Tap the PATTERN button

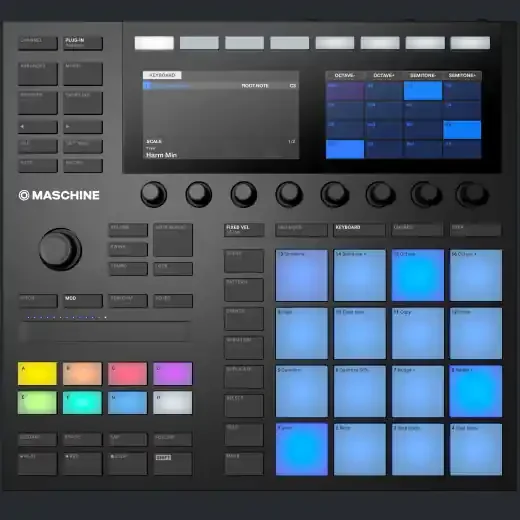click(x=244, y=290)
